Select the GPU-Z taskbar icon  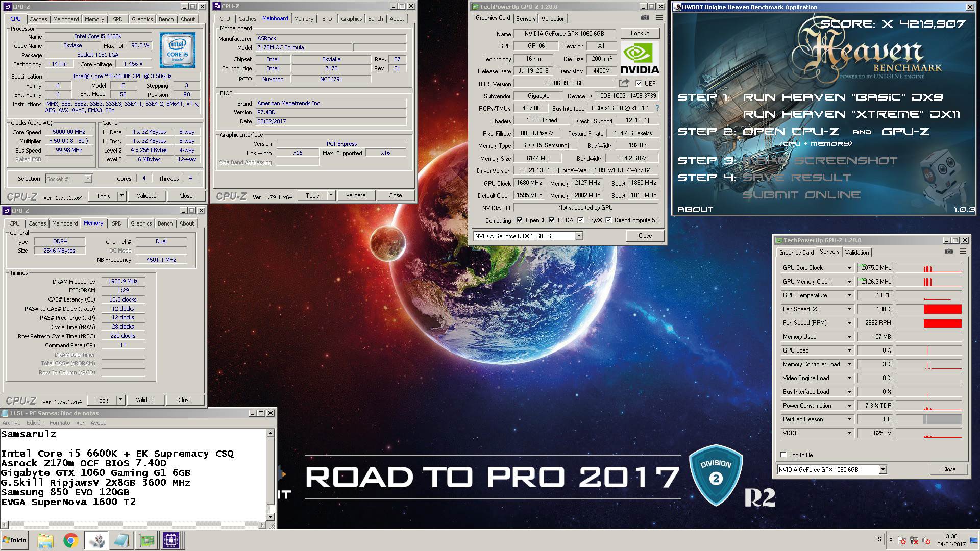point(146,540)
